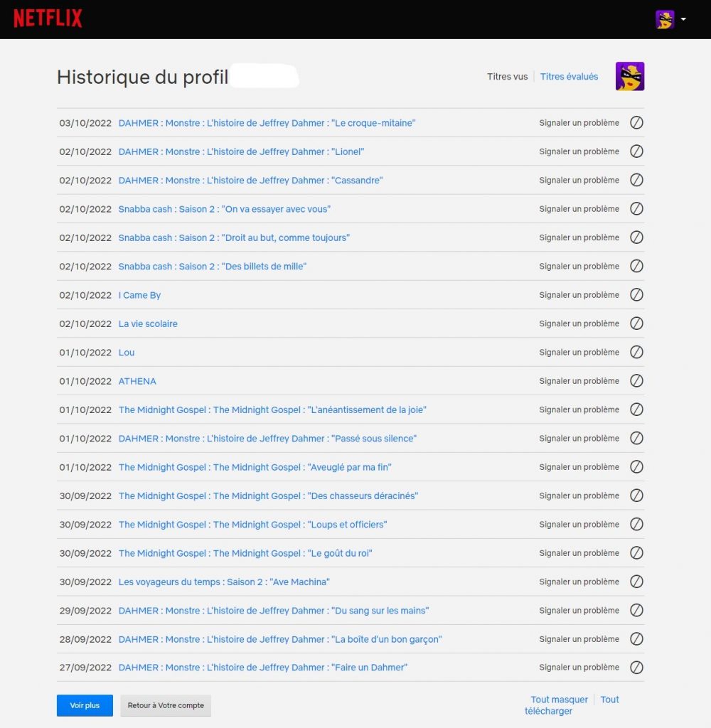Hide "La boîte d'un bon garçon" entry
The width and height of the screenshot is (711, 728).
point(636,639)
